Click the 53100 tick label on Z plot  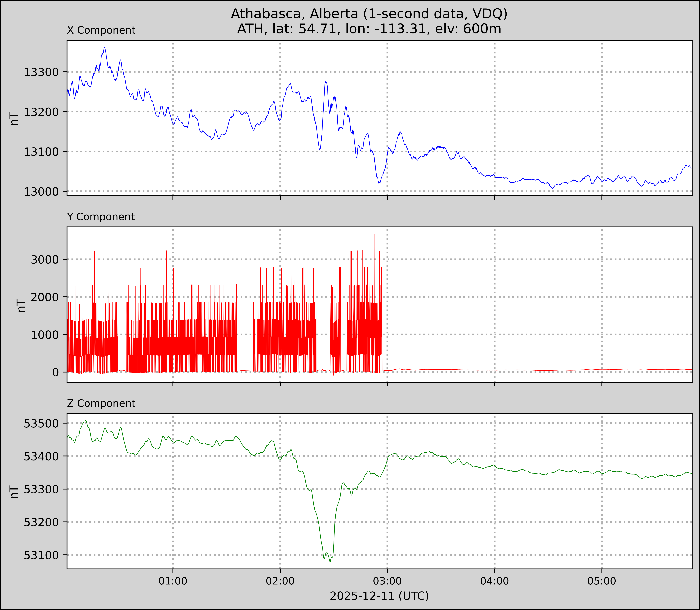(41, 555)
